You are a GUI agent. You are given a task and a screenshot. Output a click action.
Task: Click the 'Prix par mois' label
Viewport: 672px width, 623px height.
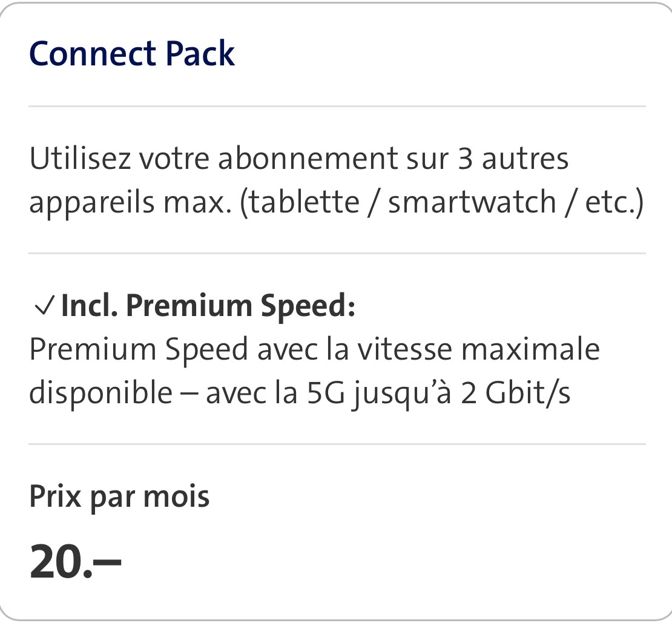tap(119, 496)
